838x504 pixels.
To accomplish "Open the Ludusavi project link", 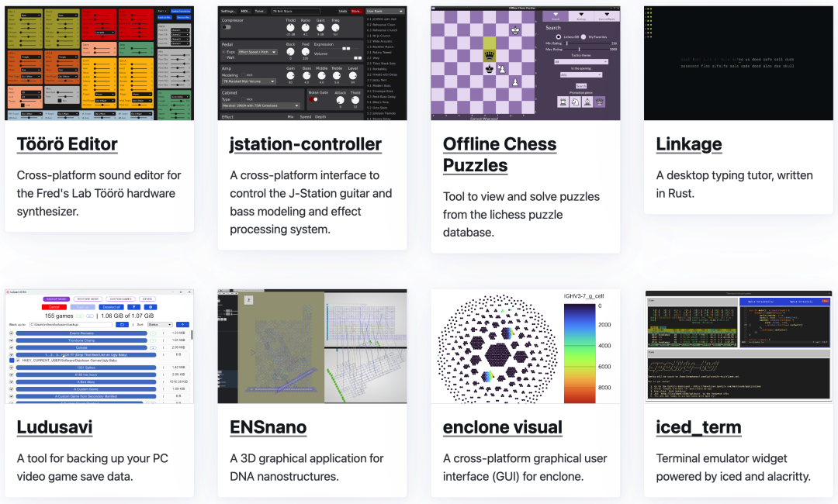I will tap(54, 427).
